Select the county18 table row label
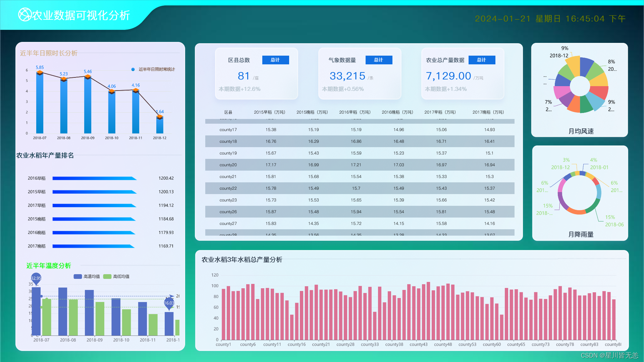The image size is (644, 362). point(228,141)
